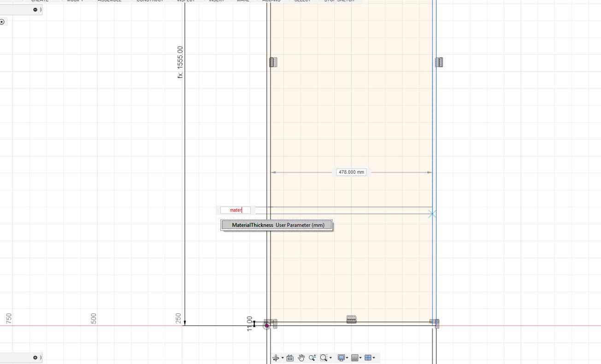
Task: Click the Look At icon
Action: pyautogui.click(x=290, y=358)
